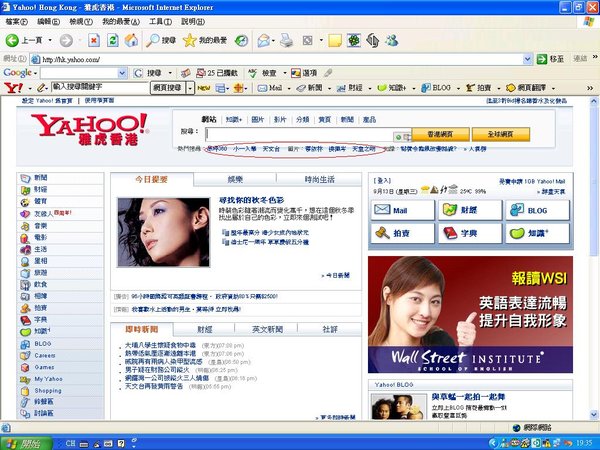600x450 pixels.
Task: Open the Back button history dropdown arrow
Action: (50, 40)
